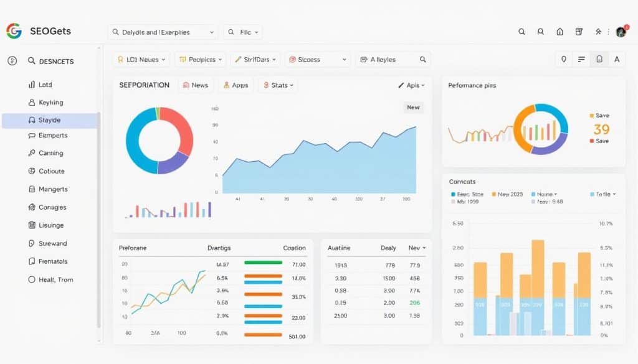Click the Lotd bar chart icon
The image size is (638, 364).
coord(32,85)
